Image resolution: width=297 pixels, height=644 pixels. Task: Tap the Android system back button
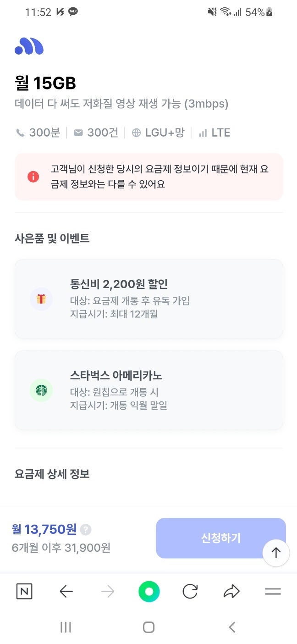[x=232, y=627]
